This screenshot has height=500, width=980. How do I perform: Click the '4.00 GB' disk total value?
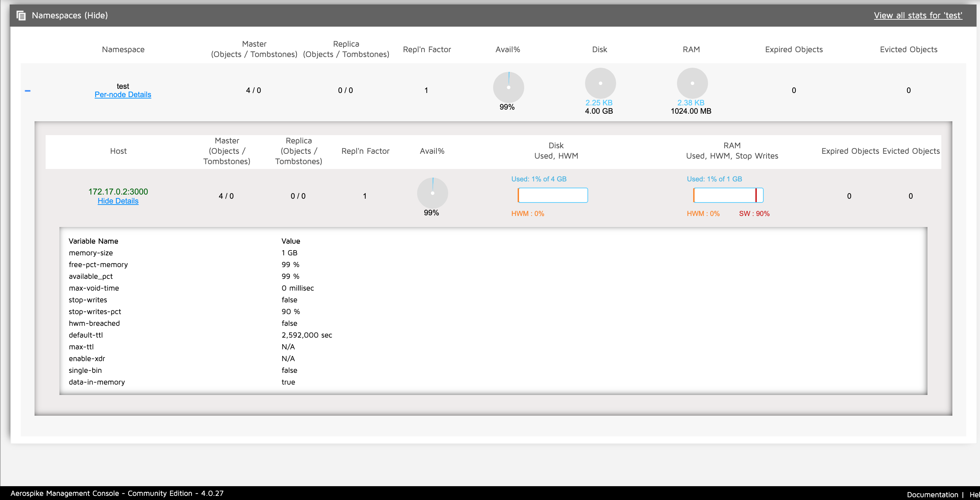pyautogui.click(x=599, y=111)
